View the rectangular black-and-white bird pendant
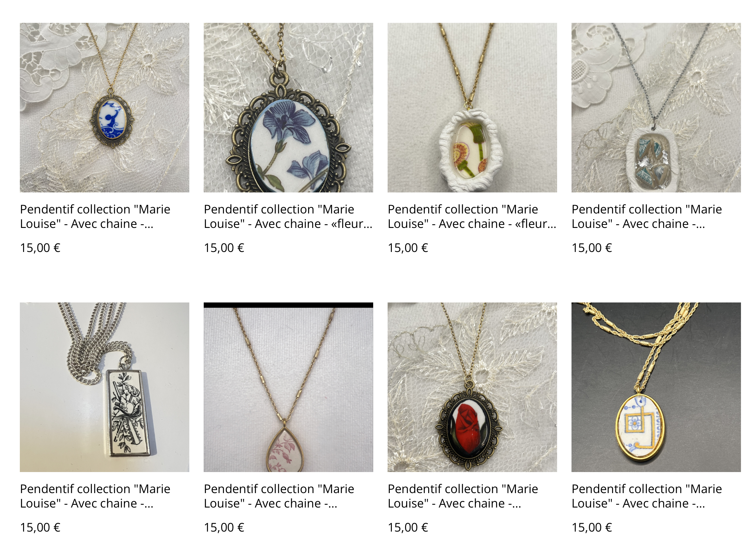This screenshot has width=756, height=543. tap(104, 387)
